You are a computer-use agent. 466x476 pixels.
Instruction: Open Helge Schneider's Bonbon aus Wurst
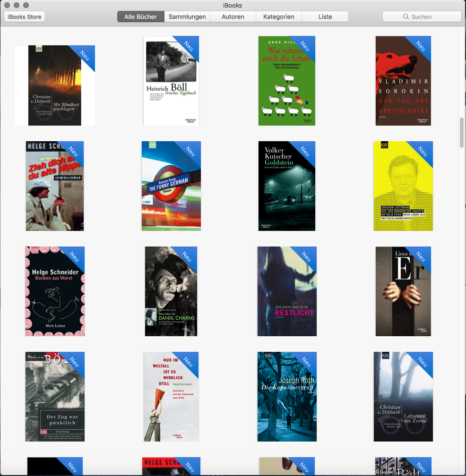(x=55, y=291)
